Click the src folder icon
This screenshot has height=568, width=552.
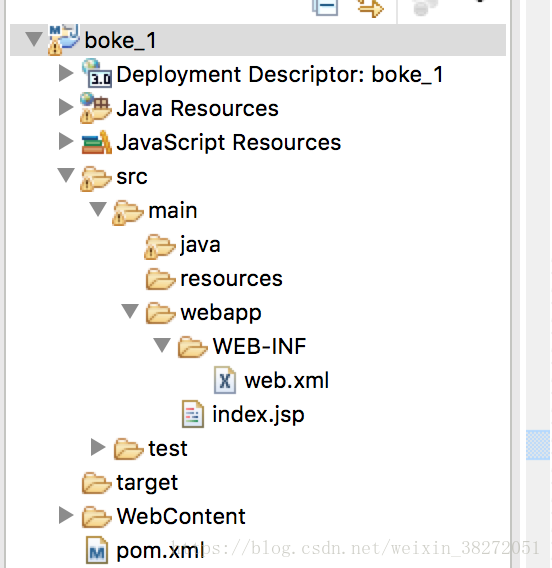pyautogui.click(x=96, y=178)
